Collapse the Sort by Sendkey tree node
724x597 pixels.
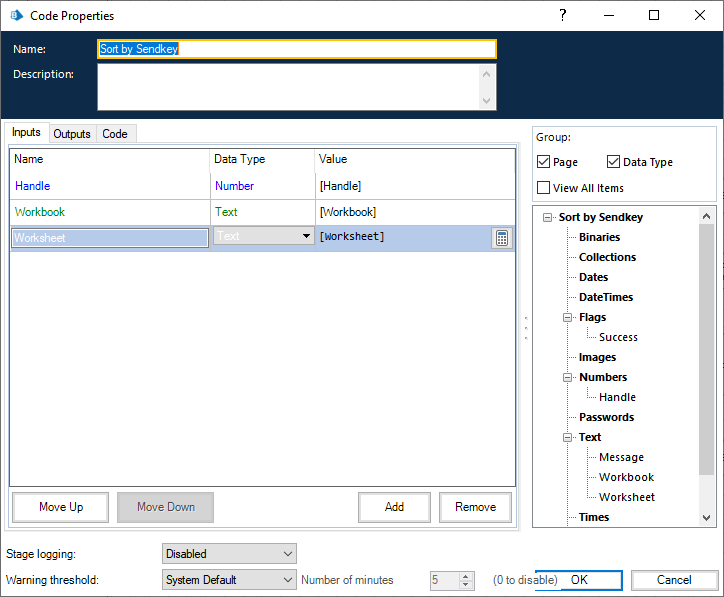coord(547,218)
